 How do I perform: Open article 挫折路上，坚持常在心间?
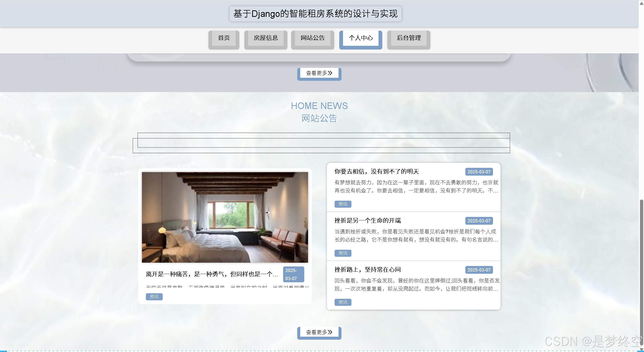[x=367, y=270]
